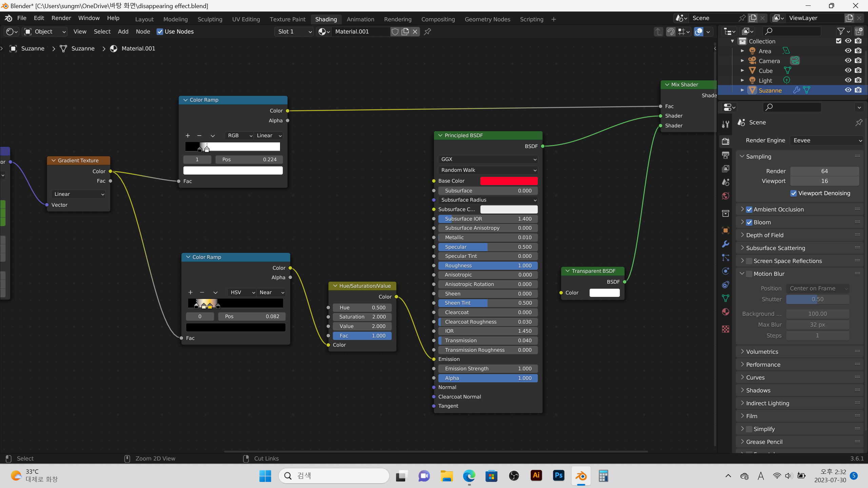Disable the Bloom checkbox

[x=749, y=222]
